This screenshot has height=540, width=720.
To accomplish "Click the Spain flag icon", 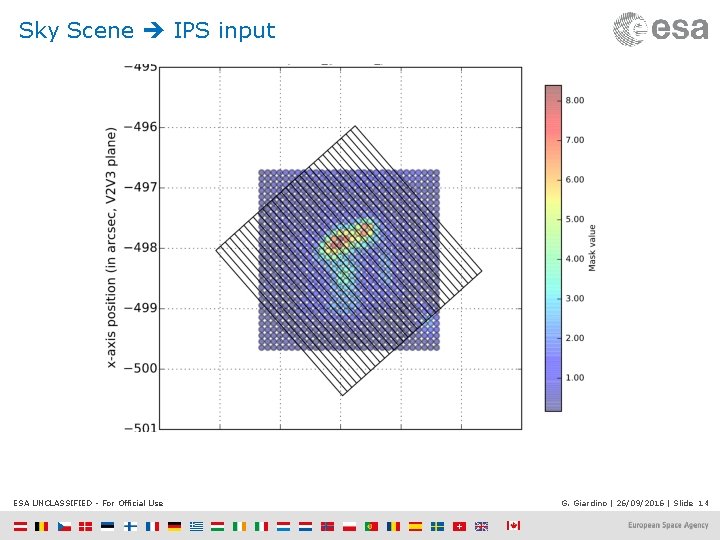I will tap(416, 526).
